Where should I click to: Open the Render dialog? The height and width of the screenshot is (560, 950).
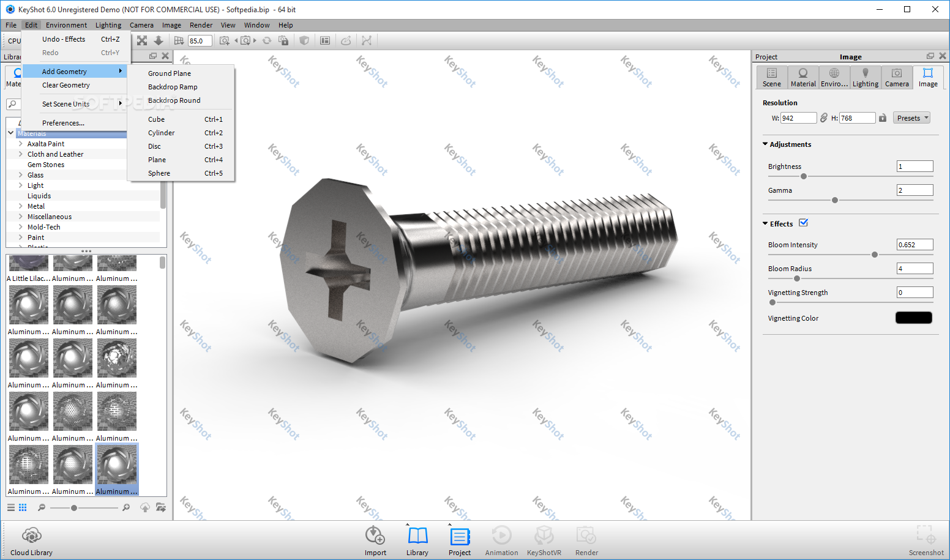[586, 541]
